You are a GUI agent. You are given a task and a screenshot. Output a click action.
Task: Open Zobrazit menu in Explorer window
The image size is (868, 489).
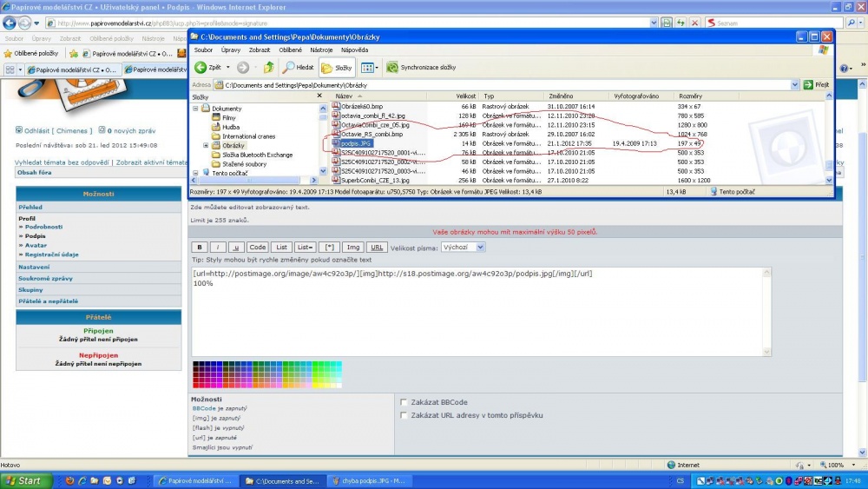(259, 50)
